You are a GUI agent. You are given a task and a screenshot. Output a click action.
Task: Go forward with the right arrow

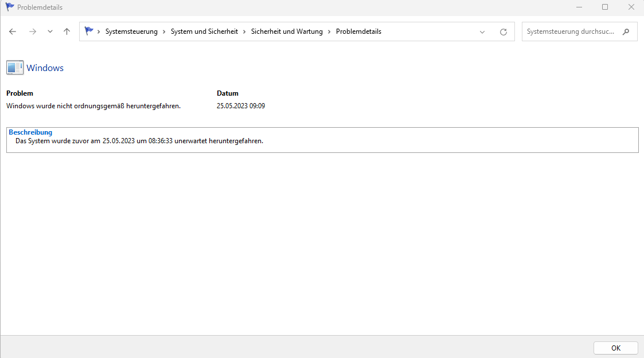click(x=33, y=32)
